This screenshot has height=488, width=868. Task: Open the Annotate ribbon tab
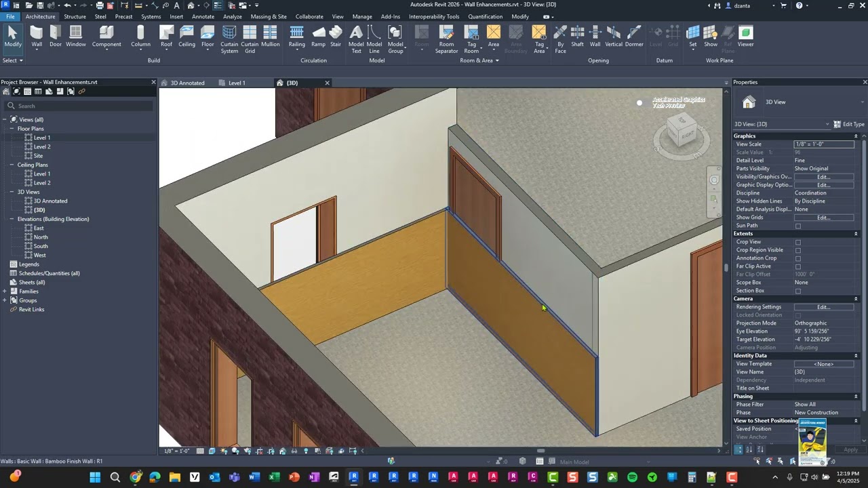(x=203, y=16)
